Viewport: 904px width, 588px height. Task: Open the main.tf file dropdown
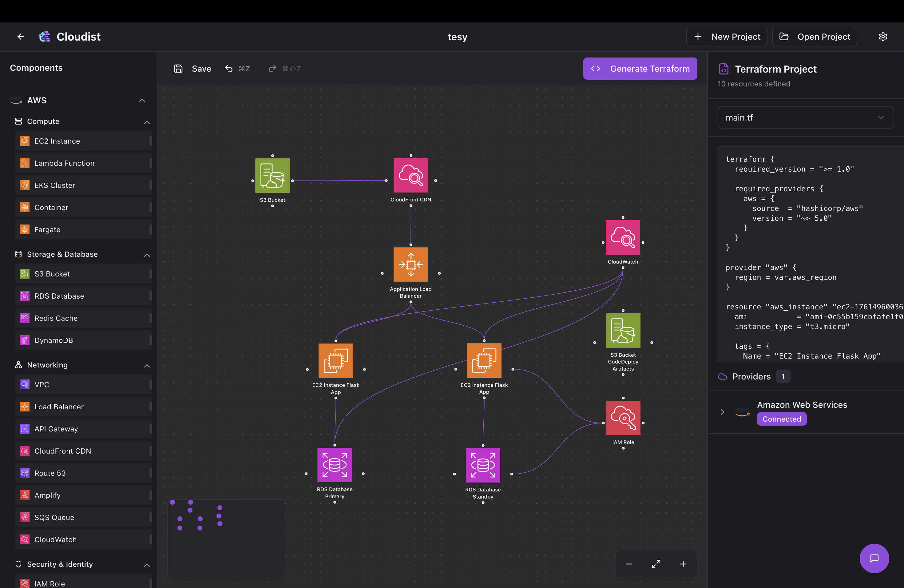click(805, 118)
